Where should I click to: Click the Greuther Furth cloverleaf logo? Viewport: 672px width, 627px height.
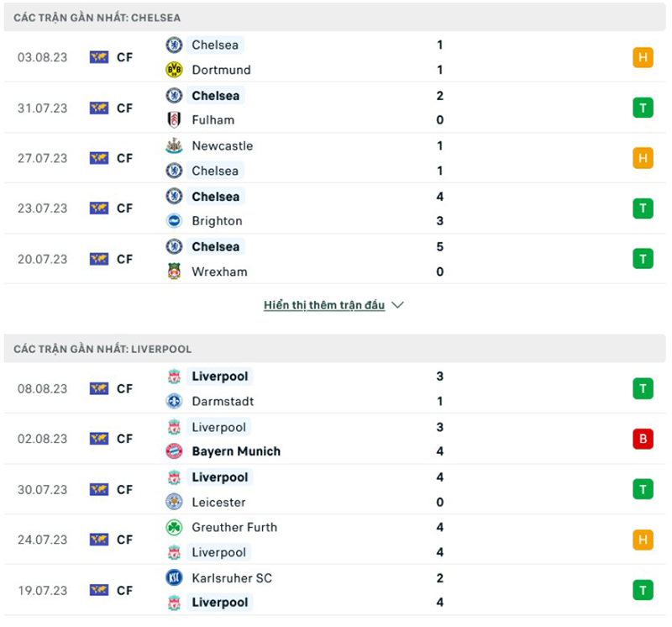coord(176,527)
